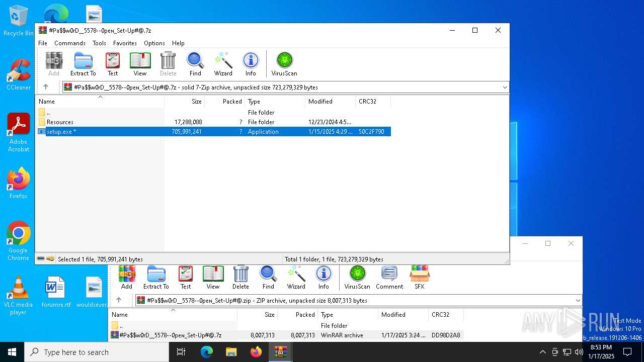Click View in the front 7z window

(140, 64)
